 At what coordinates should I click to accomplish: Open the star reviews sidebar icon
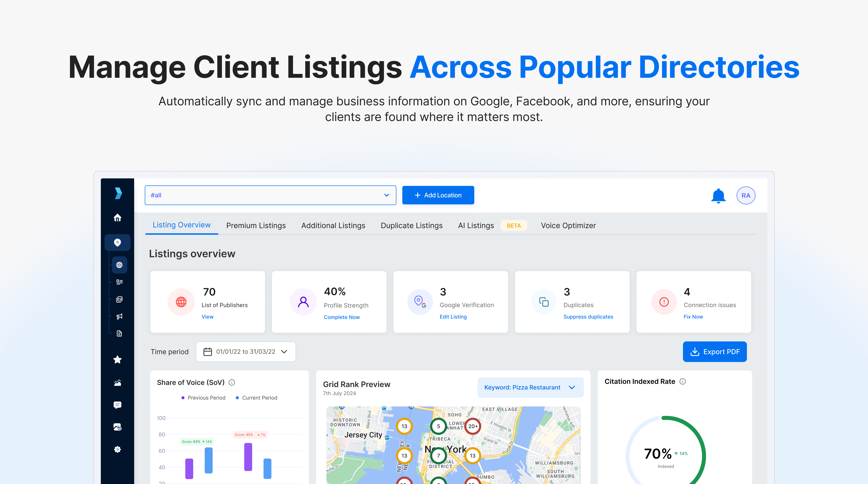tap(117, 360)
